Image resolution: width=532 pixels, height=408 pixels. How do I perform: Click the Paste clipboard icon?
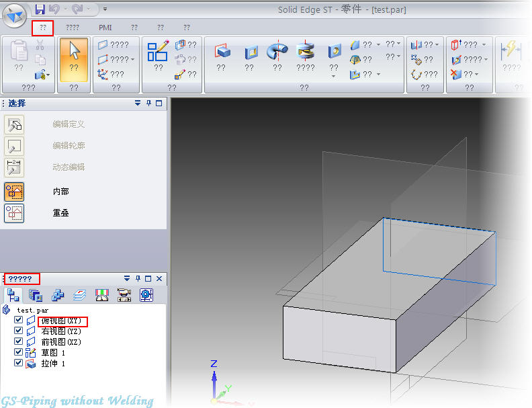click(x=19, y=50)
